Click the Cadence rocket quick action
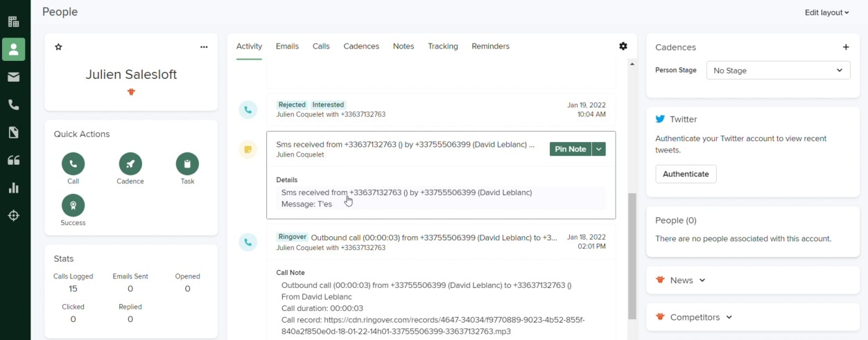The height and width of the screenshot is (340, 868). (x=130, y=164)
